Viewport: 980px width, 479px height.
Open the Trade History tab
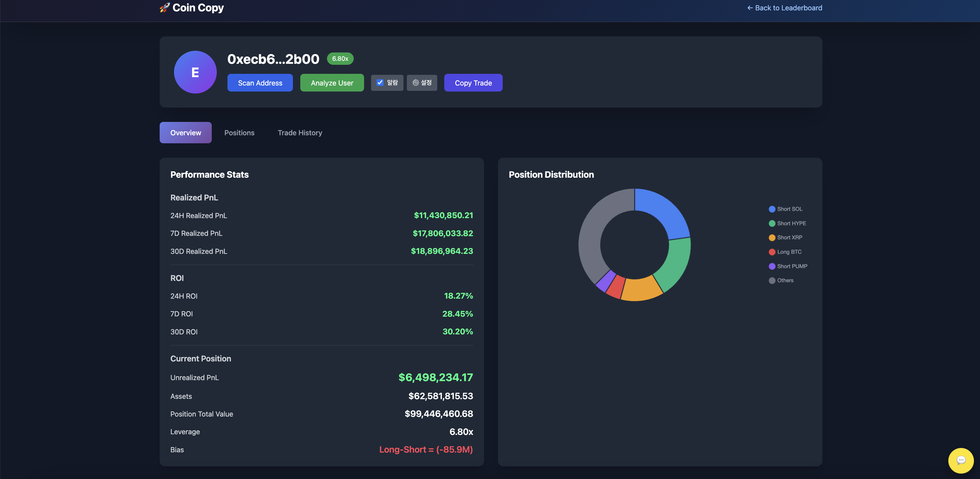pyautogui.click(x=299, y=132)
